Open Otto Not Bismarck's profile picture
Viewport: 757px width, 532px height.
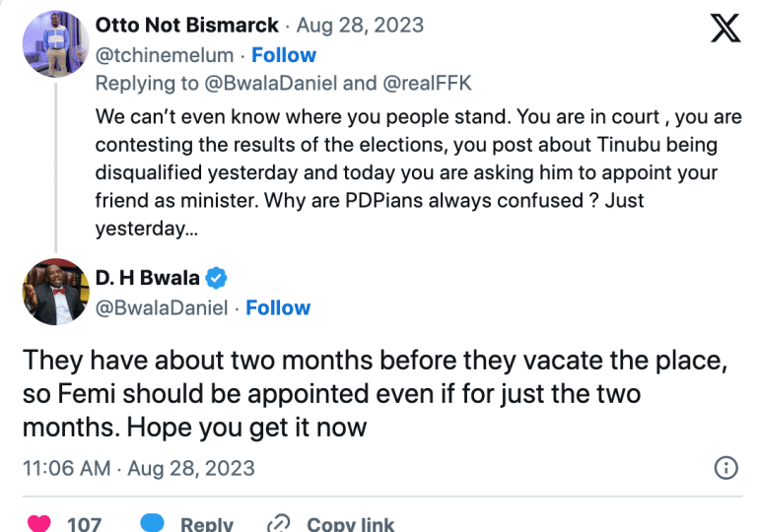tap(55, 44)
